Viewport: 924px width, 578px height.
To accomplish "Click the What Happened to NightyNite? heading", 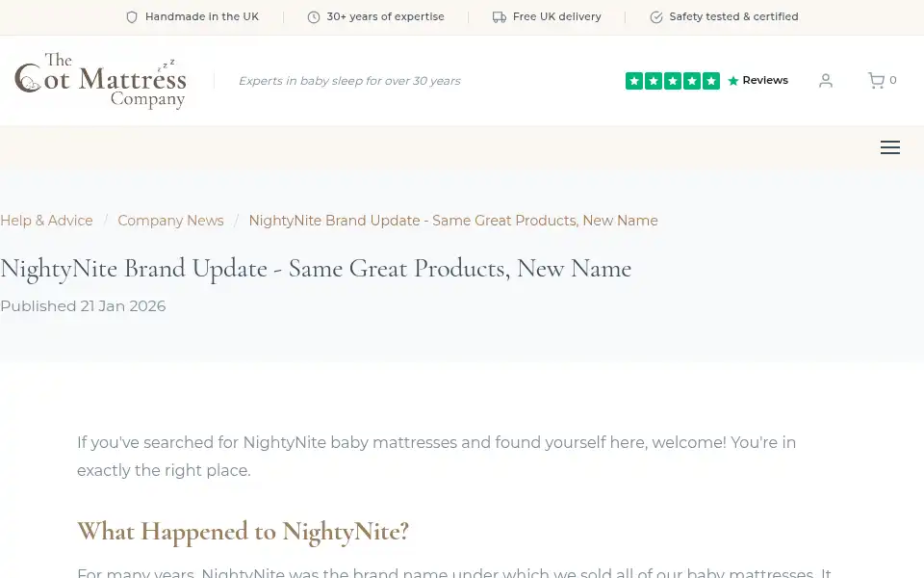I will point(243,532).
